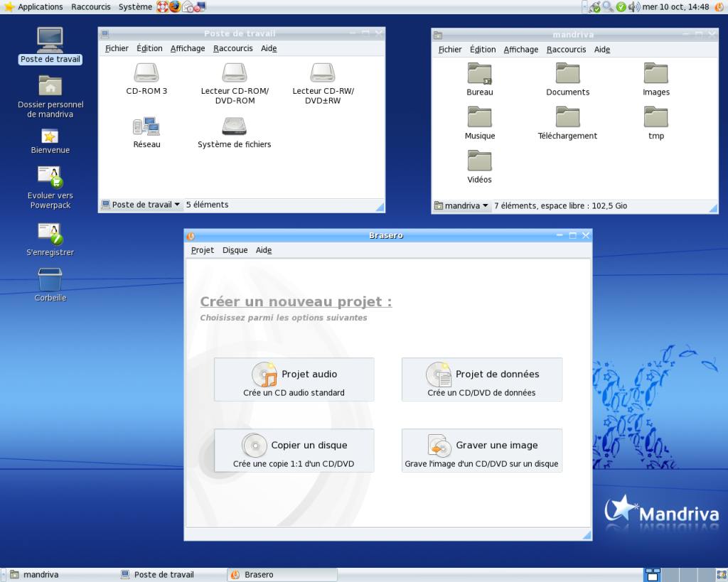Screen dimensions: 728x582
Task: Open Aide menu in Brasero
Action: tap(264, 250)
